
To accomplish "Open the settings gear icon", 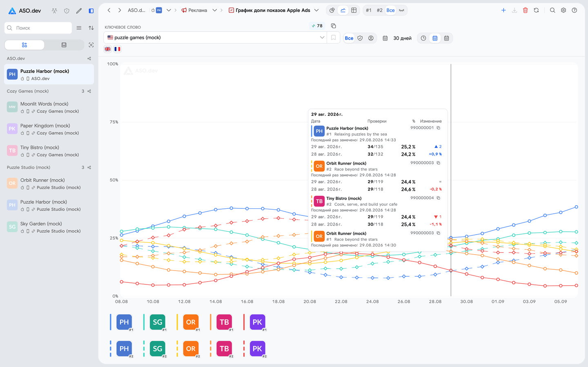I will coord(563,10).
